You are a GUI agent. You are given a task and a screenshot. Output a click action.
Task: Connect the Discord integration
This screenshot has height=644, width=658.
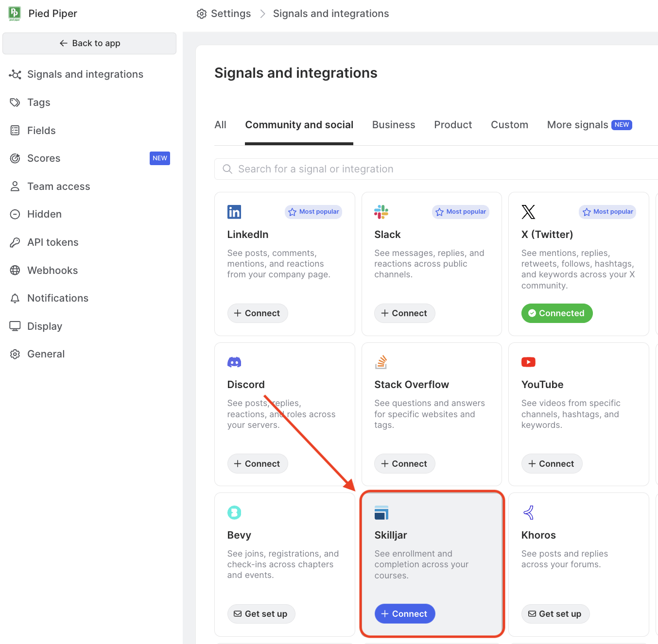point(258,464)
